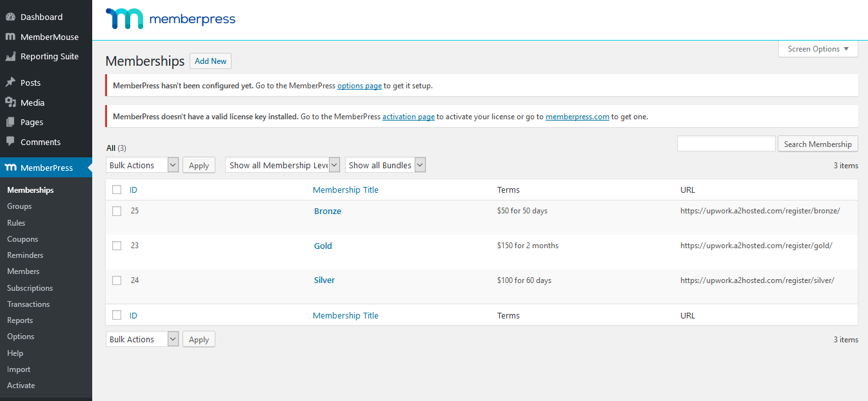The height and width of the screenshot is (401, 868).
Task: Tick the checkbox for Gold membership
Action: (x=117, y=246)
